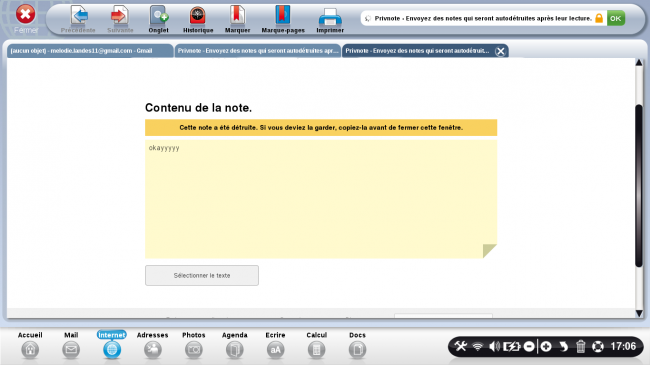Click the 17:06 clock
The width and height of the screenshot is (650, 365).
coord(623,346)
